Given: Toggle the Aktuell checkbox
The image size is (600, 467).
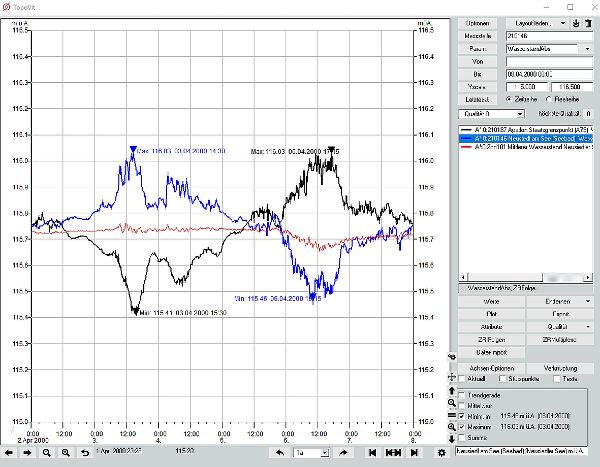Looking at the screenshot, I should (462, 379).
